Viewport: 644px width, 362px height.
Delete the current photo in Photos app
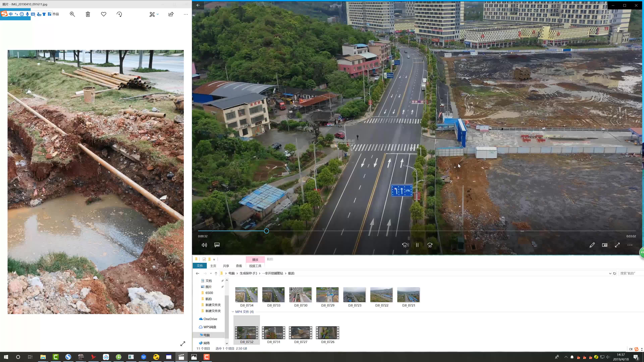click(x=88, y=14)
